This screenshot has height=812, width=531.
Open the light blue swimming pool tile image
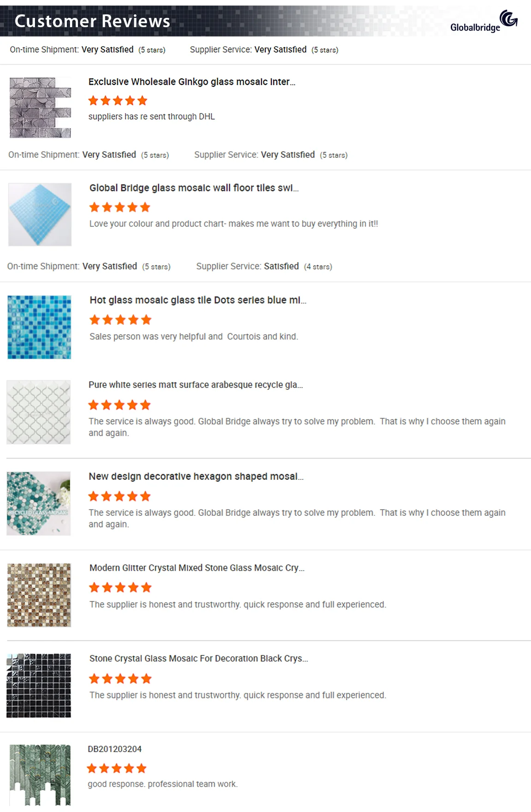coord(40,215)
